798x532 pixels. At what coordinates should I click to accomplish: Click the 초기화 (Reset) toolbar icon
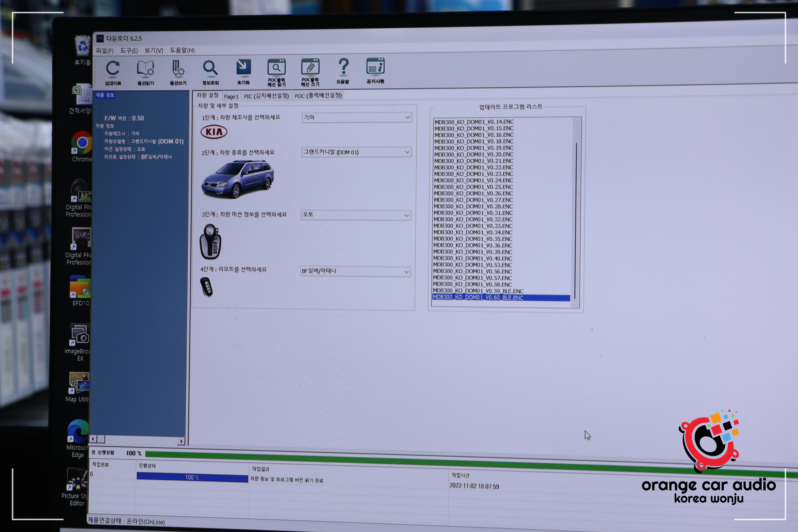pos(243,72)
